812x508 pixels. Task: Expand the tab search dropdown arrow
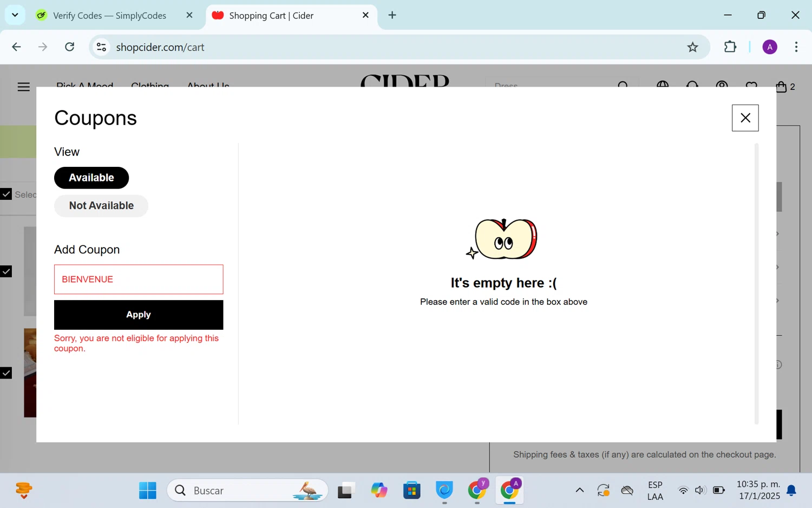(15, 15)
